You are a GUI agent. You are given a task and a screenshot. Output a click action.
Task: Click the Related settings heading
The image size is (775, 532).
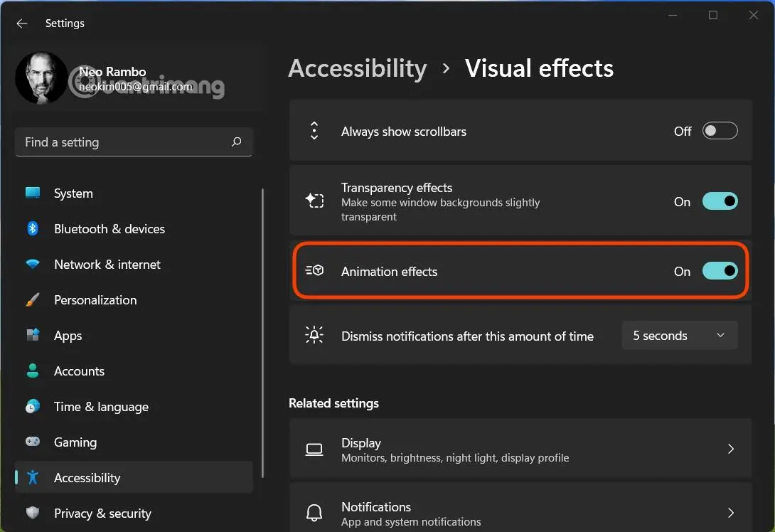click(x=333, y=403)
